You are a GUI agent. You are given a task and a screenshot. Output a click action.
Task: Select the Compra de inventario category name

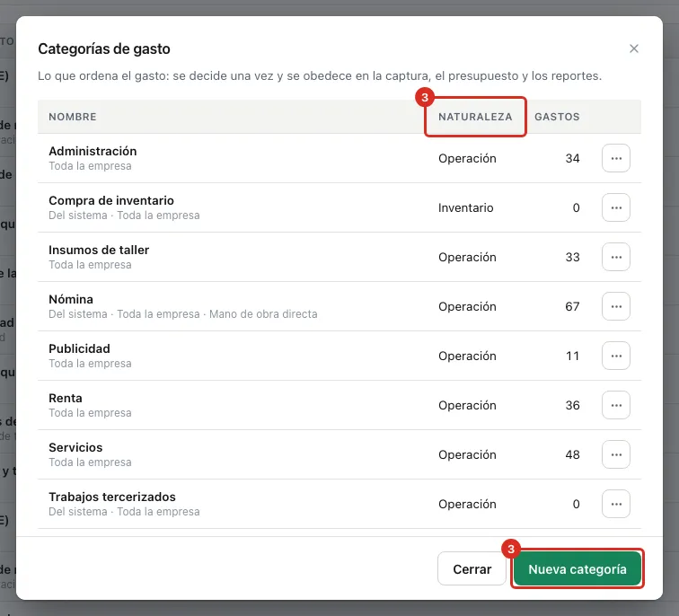point(111,200)
